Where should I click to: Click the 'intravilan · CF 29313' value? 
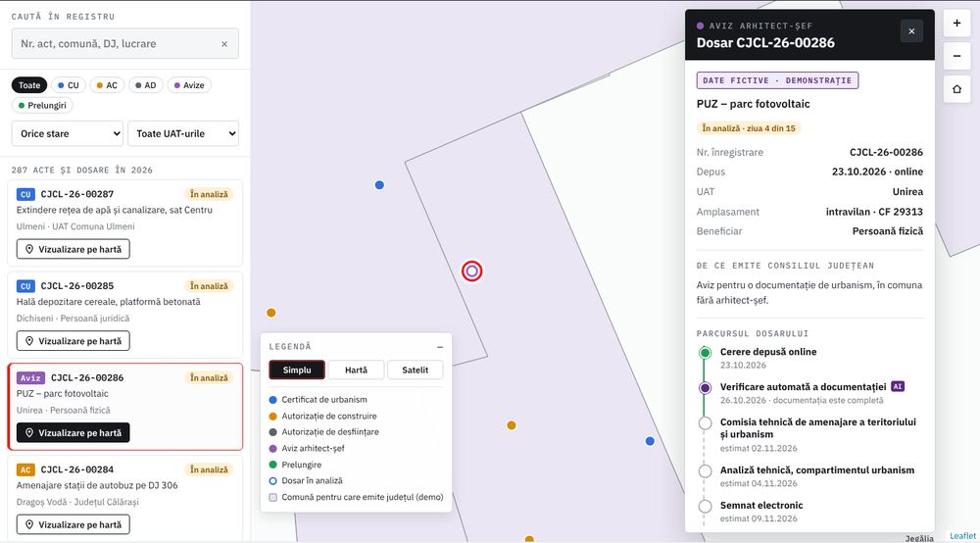[x=874, y=212]
